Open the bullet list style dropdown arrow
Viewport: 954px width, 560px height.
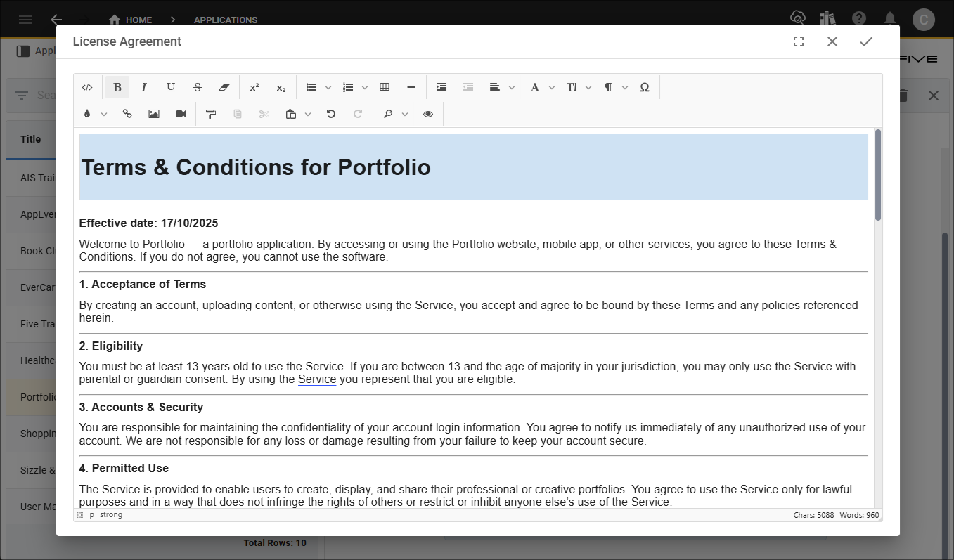coord(328,88)
